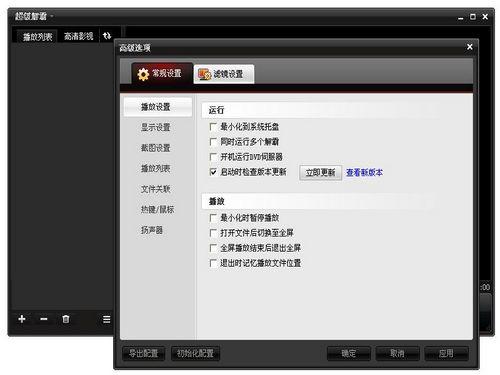500x375 pixels.
Task: Select 文件关联 in the sidebar
Action: [156, 189]
